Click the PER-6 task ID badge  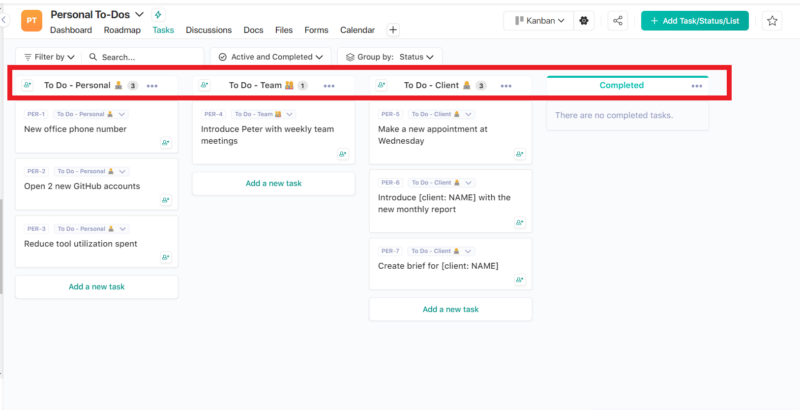[391, 183]
